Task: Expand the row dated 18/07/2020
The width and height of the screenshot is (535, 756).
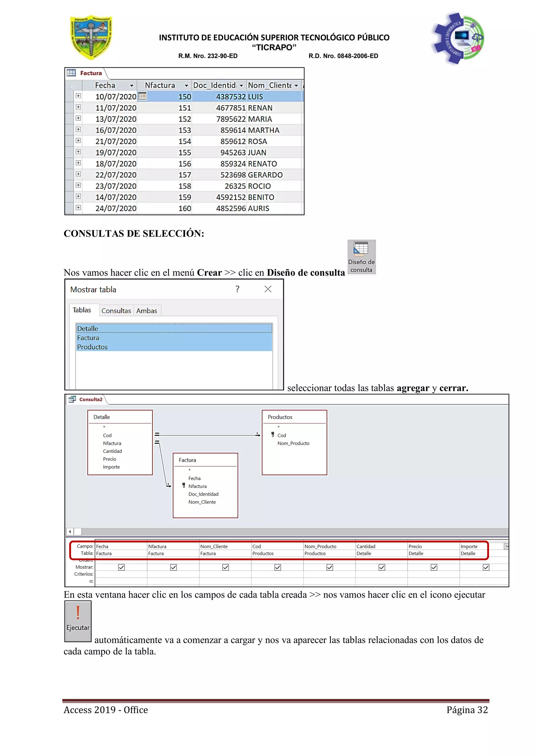Action: pyautogui.click(x=78, y=163)
